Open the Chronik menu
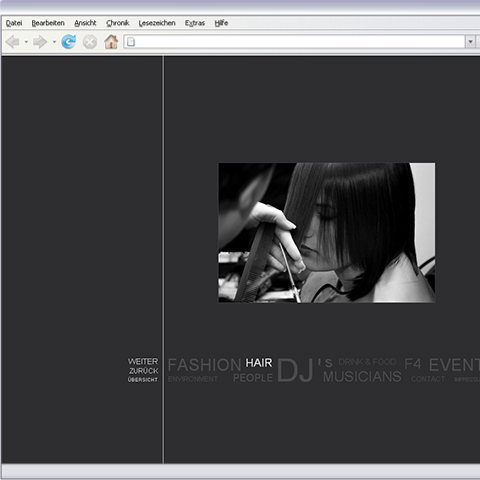480x480 pixels. click(118, 23)
